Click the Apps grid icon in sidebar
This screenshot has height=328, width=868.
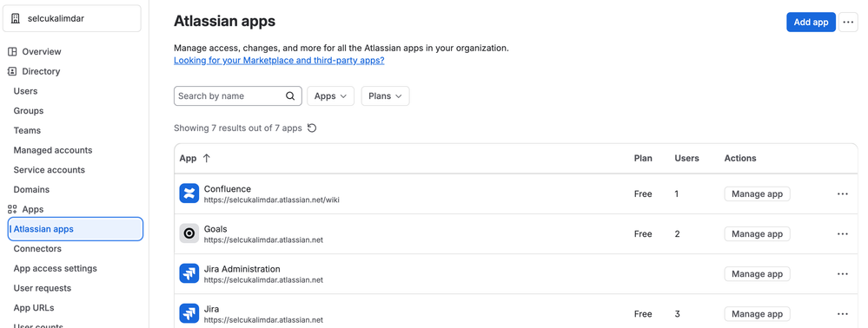click(x=11, y=209)
